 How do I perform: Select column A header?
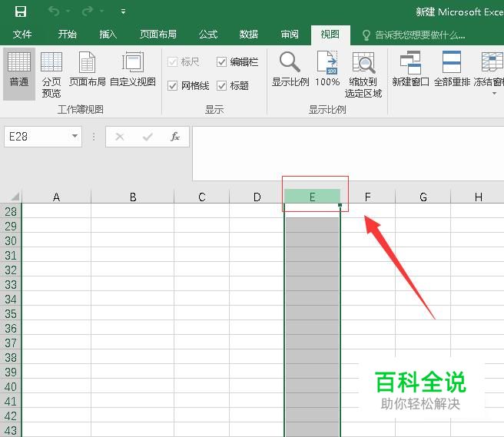[56, 197]
